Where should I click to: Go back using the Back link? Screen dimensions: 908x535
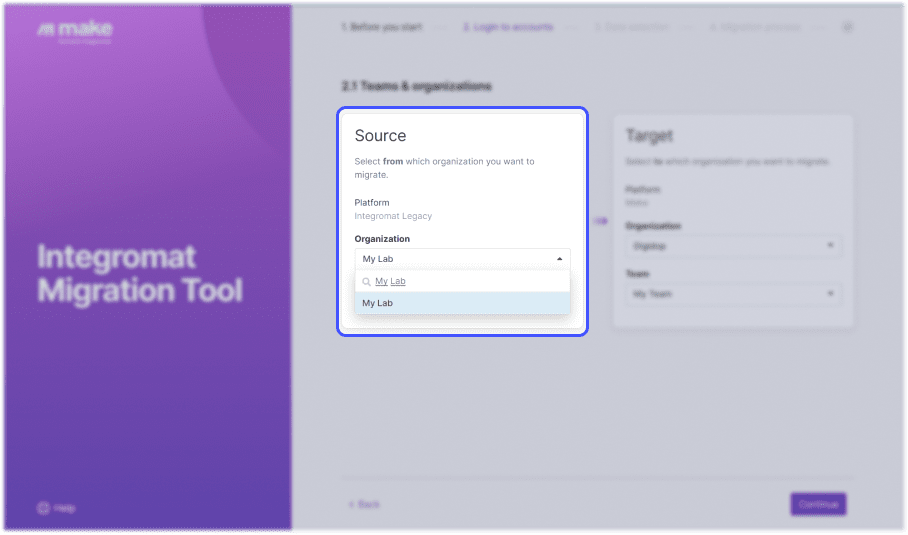click(x=364, y=505)
